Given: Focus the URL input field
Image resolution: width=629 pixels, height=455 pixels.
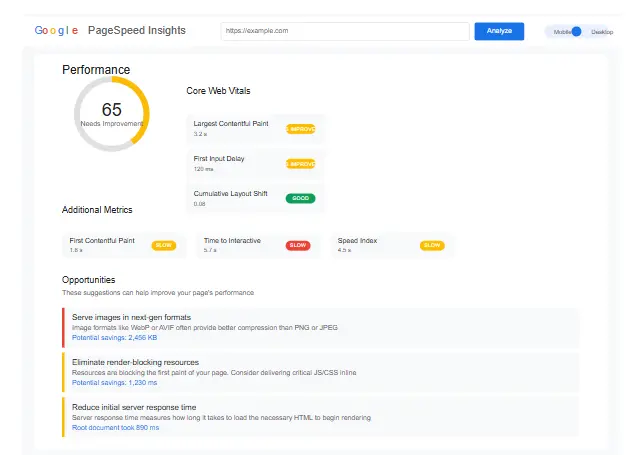Looking at the screenshot, I should point(345,31).
